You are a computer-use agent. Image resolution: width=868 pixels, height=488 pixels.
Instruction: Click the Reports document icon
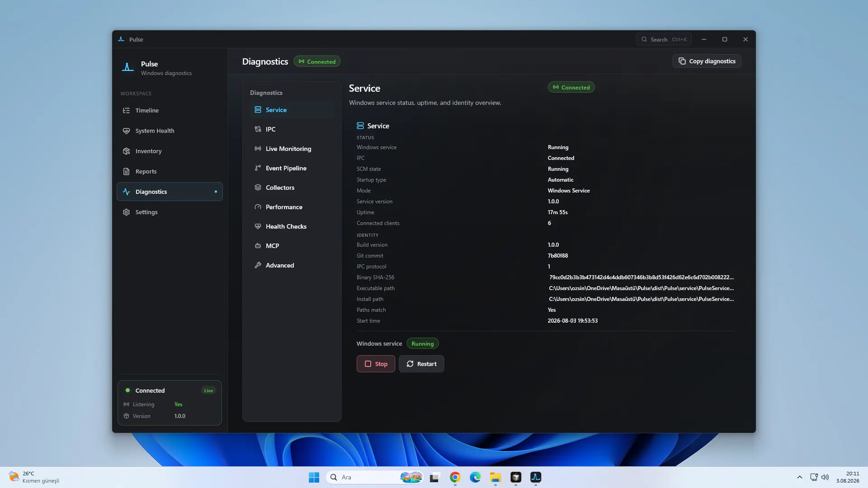click(126, 171)
